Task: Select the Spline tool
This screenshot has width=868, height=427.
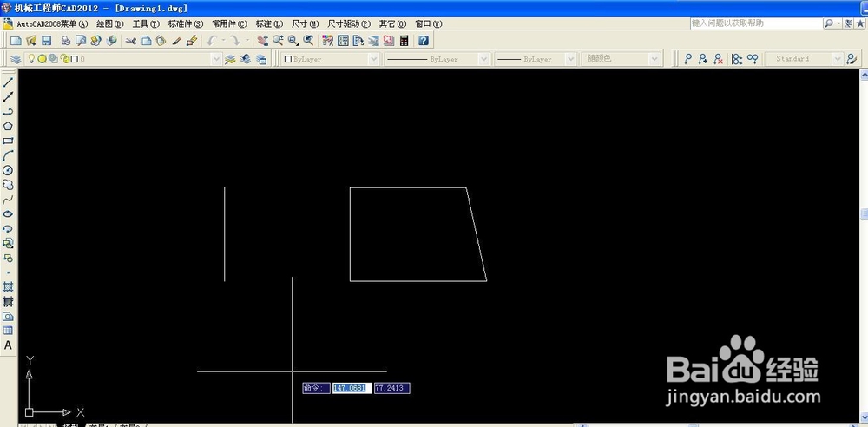Action: (8, 200)
